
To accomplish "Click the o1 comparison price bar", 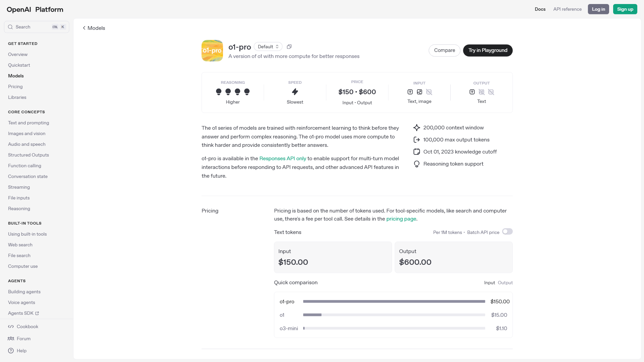I will pyautogui.click(x=394, y=315).
